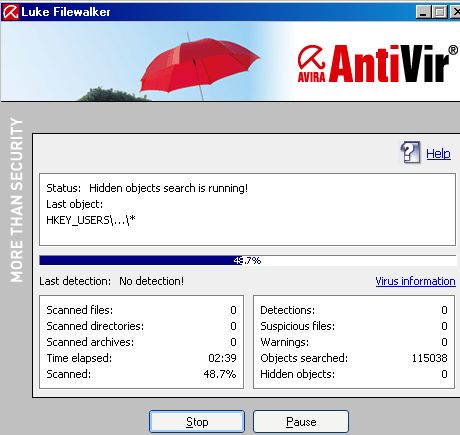460x435 pixels.
Task: Open the Help link
Action: (438, 154)
